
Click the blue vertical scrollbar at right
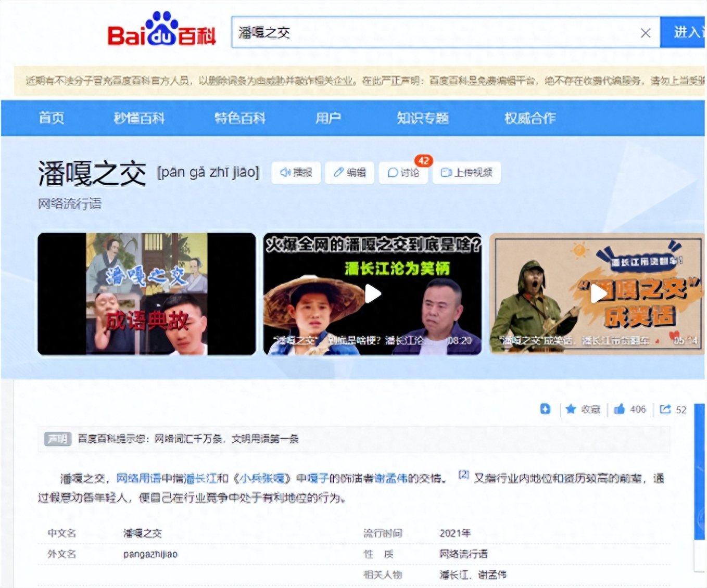pos(699,471)
